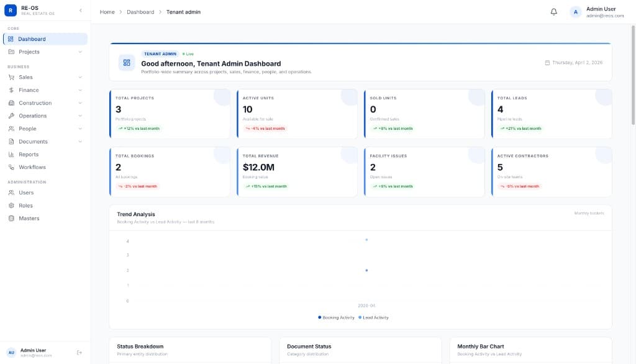Go to Home via breadcrumb link

(107, 12)
